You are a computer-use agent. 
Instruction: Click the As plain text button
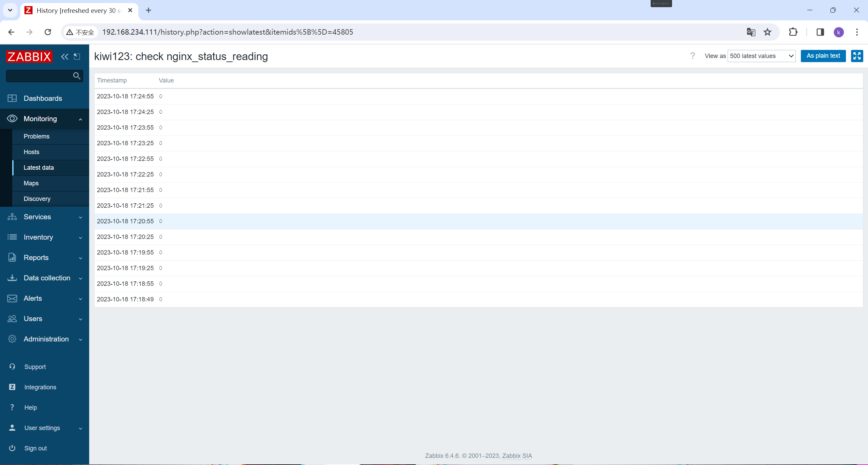823,56
